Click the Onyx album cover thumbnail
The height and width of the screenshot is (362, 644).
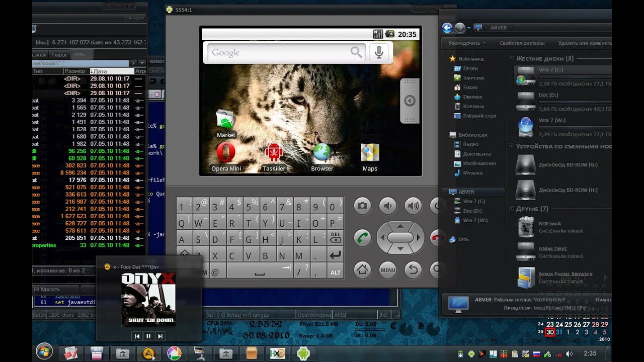(148, 300)
